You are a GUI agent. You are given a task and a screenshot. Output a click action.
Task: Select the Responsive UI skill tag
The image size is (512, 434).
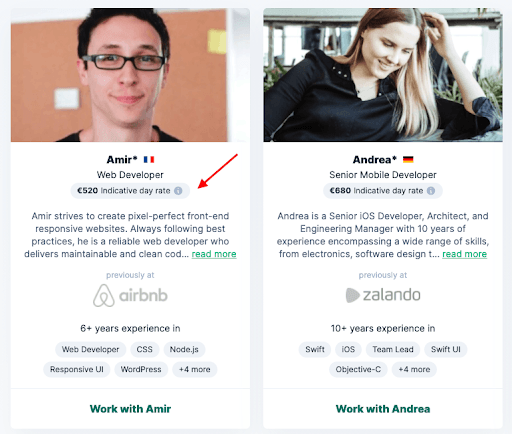[77, 369]
